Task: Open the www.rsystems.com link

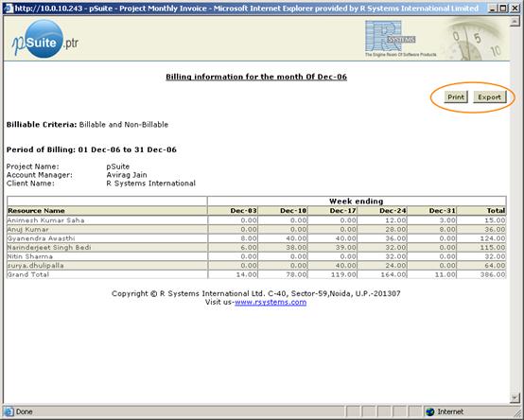Action: [x=271, y=303]
